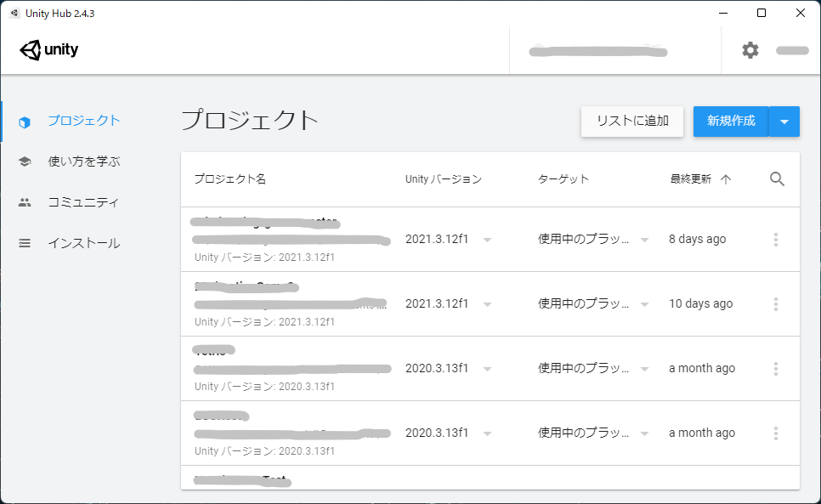Viewport: 821px width, 504px height.
Task: Click the blurred label right of the settings gear
Action: click(792, 50)
